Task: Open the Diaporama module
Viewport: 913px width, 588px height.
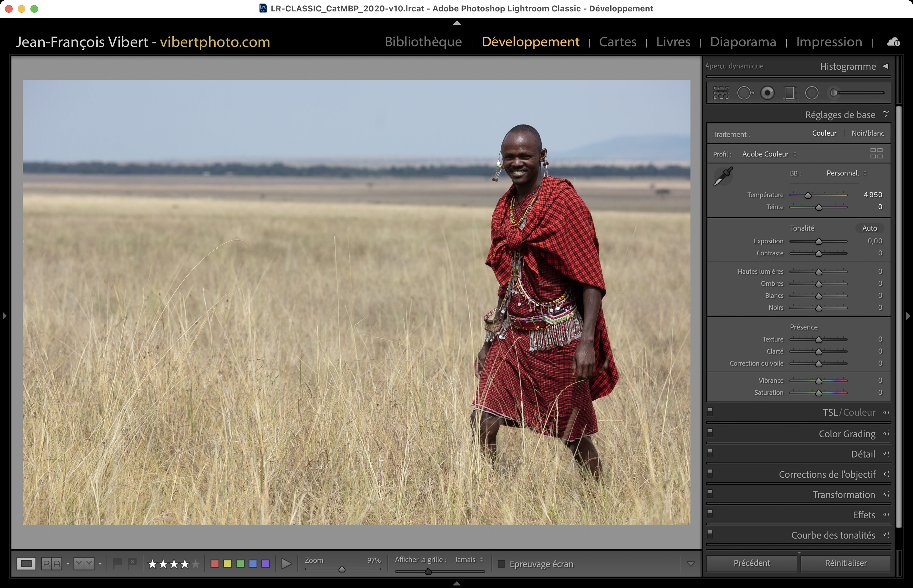Action: point(743,42)
